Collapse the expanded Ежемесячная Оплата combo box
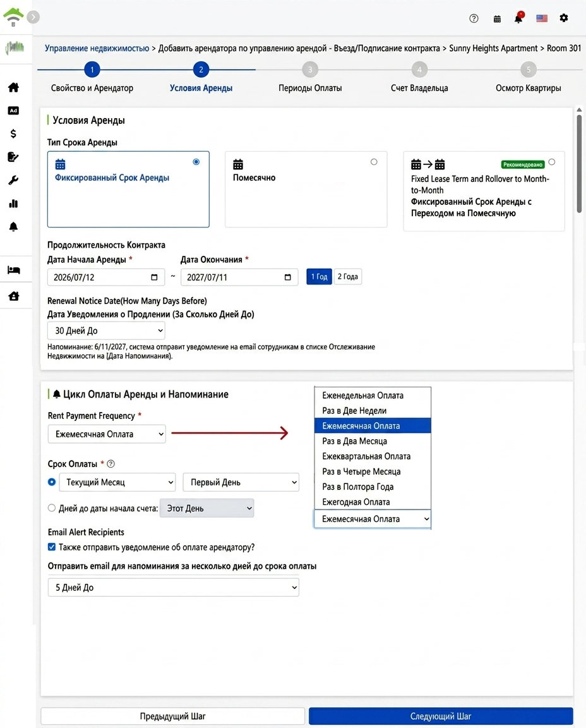 pyautogui.click(x=373, y=519)
